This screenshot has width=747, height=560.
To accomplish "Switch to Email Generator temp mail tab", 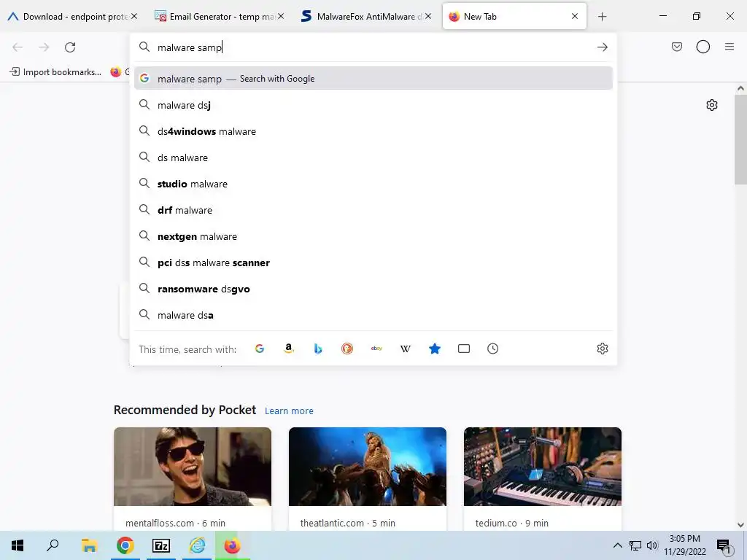I will [x=220, y=17].
